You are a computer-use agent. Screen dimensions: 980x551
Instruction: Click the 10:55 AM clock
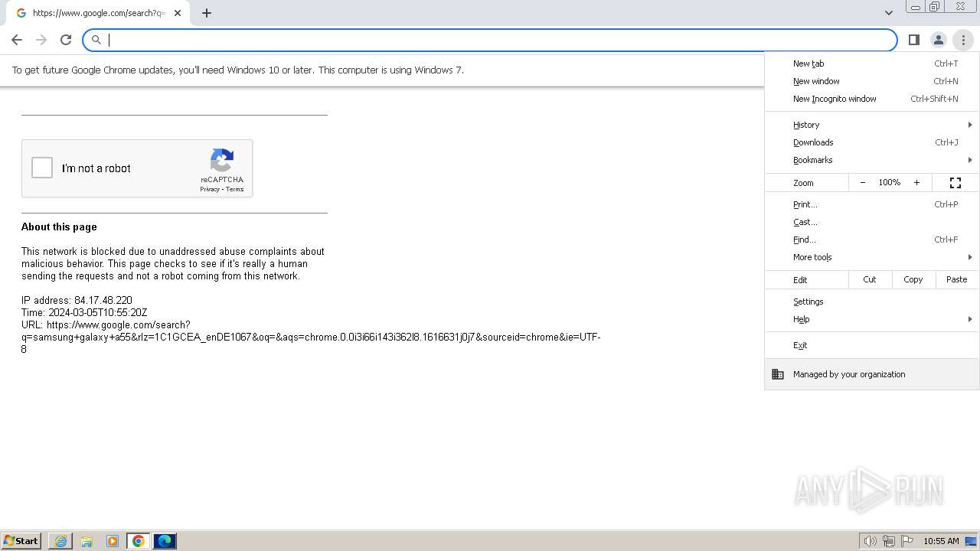[x=941, y=541]
